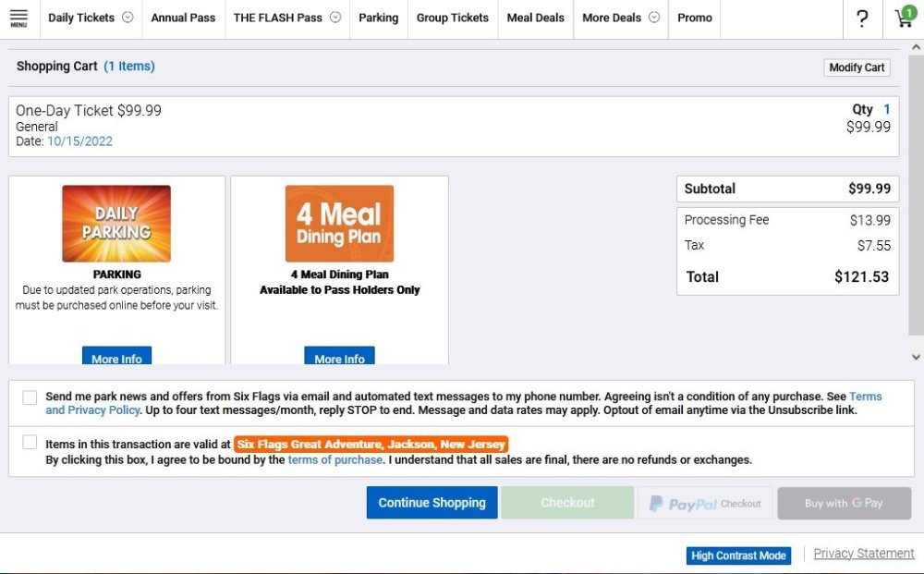
Task: Open the terms of purchase link
Action: point(334,459)
